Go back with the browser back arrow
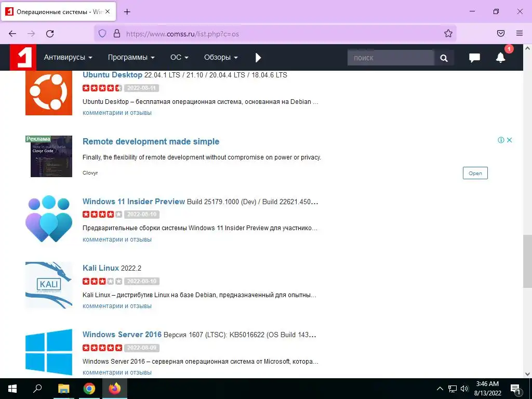Viewport: 532px width, 399px height. [x=12, y=34]
